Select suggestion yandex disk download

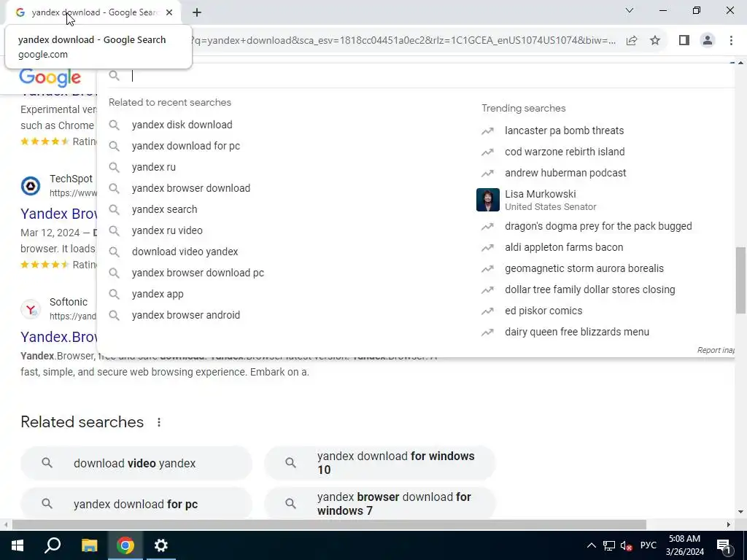point(182,125)
